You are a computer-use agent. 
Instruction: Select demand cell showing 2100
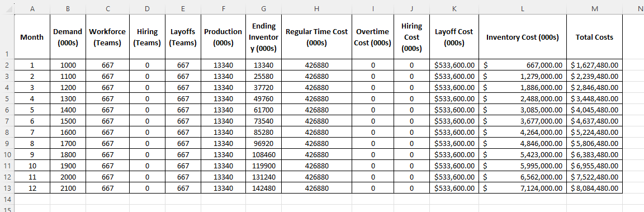click(68, 188)
